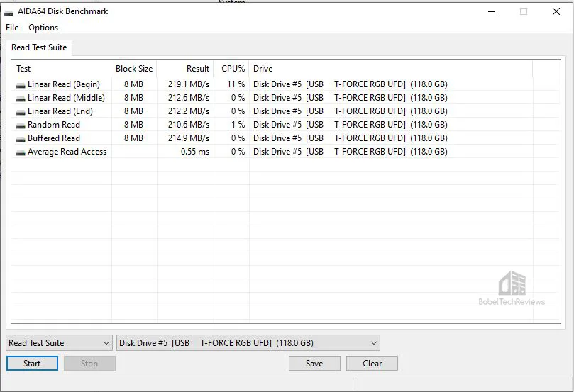Screen dimensions: 574x392
Task: Open the Options menu
Action: 43,28
